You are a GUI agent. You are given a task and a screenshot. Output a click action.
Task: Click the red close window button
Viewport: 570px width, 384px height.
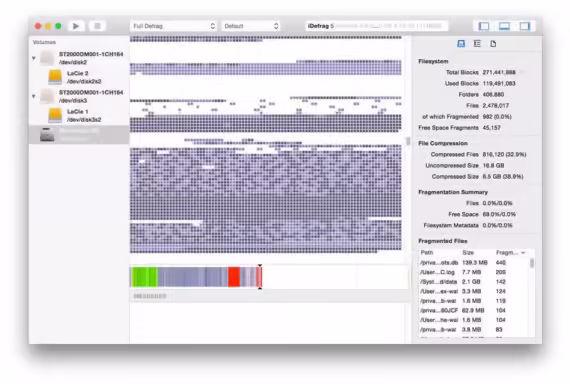38,26
